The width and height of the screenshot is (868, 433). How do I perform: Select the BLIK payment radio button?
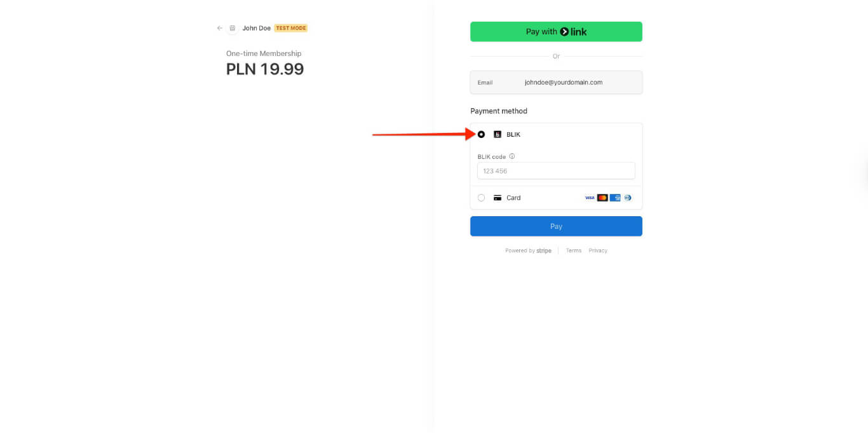(x=481, y=134)
